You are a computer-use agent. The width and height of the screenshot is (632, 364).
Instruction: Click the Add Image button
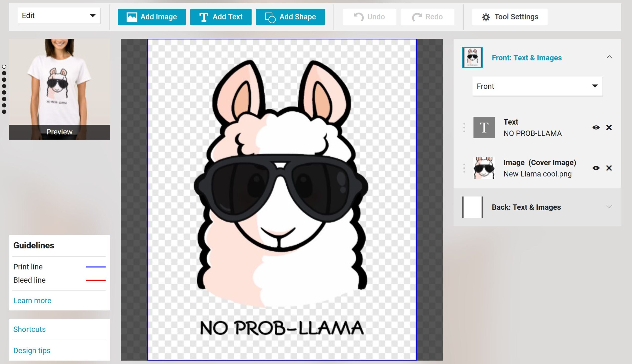pyautogui.click(x=152, y=17)
